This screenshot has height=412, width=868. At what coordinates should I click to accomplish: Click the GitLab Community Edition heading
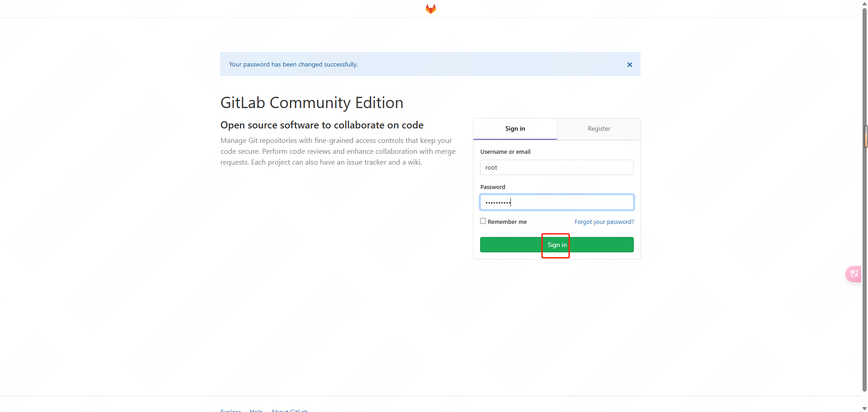coord(311,103)
